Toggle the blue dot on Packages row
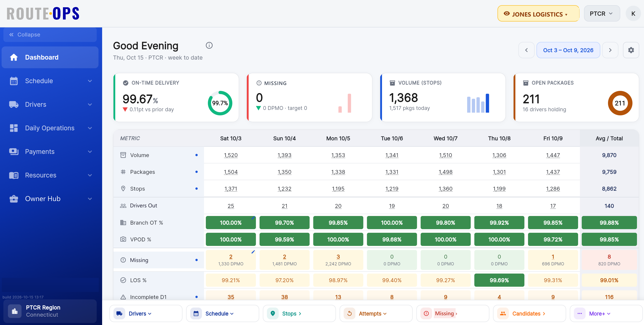The image size is (644, 325). [x=197, y=172]
